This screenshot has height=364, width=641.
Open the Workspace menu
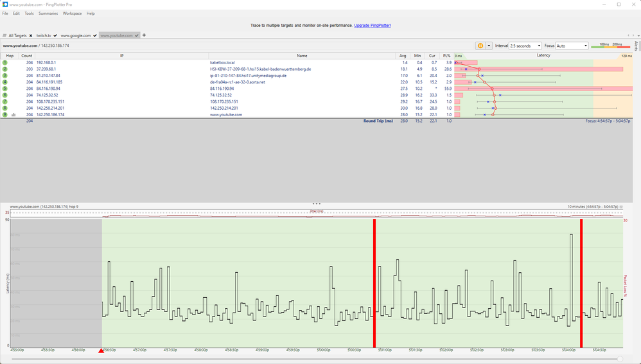pyautogui.click(x=73, y=13)
